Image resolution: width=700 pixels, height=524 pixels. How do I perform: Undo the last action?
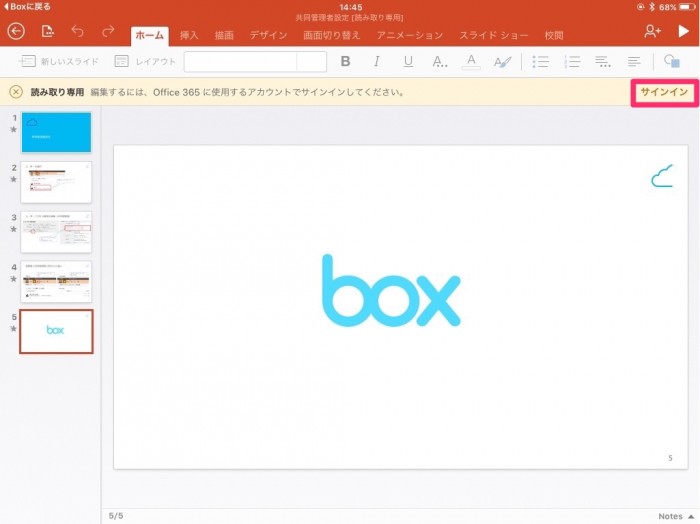78,32
